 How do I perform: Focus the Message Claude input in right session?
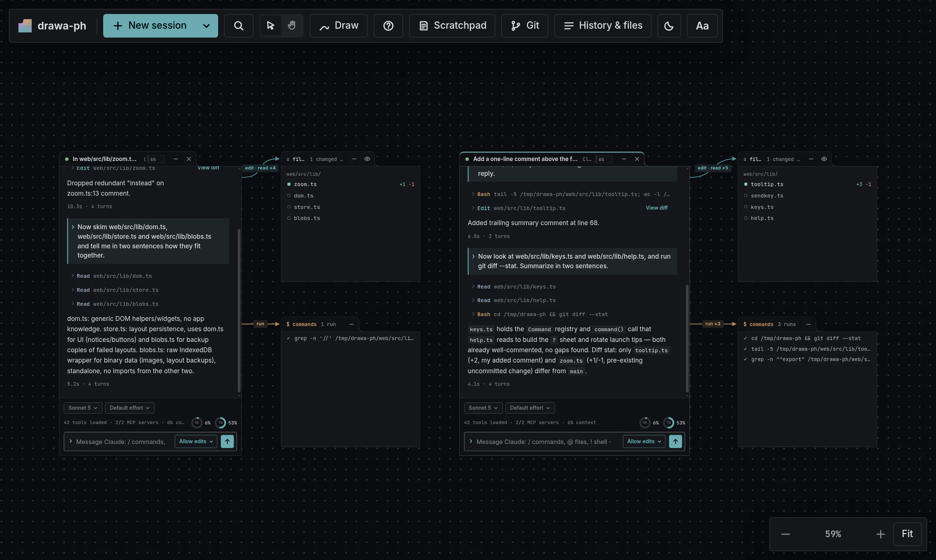(x=544, y=441)
